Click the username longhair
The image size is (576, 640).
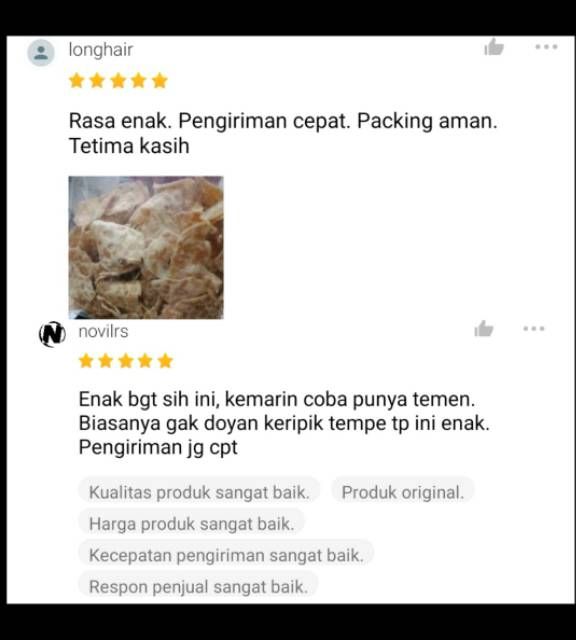(101, 50)
